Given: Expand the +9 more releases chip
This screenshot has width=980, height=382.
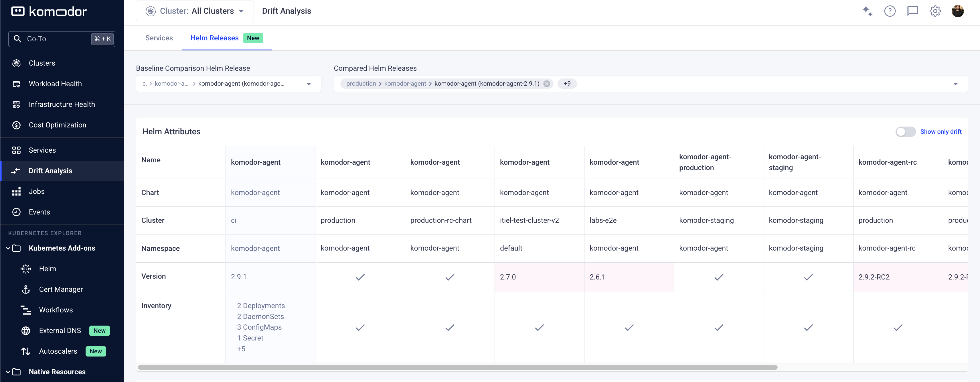Looking at the screenshot, I should [x=567, y=84].
